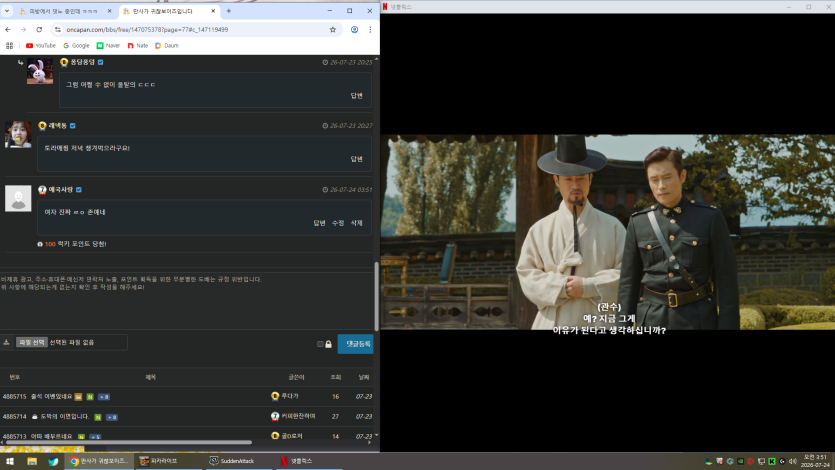Click 삭제 on the last comment
This screenshot has height=470, width=835.
pos(356,223)
